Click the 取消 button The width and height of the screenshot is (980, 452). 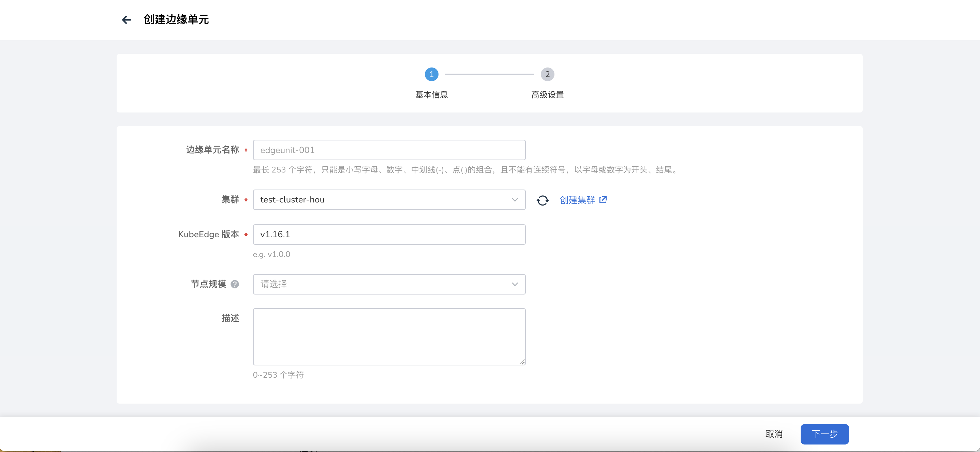774,434
